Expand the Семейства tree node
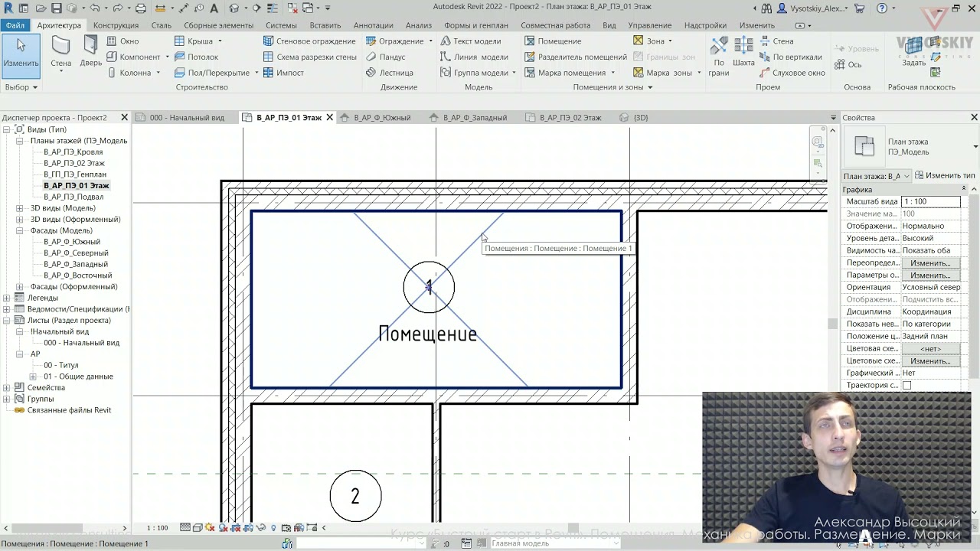The height and width of the screenshot is (551, 980). click(8, 388)
